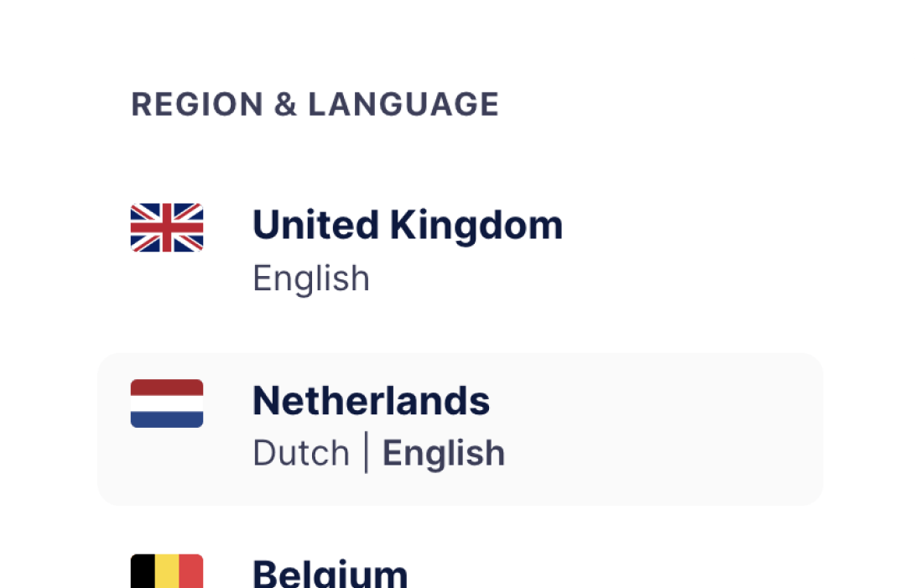Select the Netherlands region name
This screenshot has width=916, height=588.
tap(371, 401)
